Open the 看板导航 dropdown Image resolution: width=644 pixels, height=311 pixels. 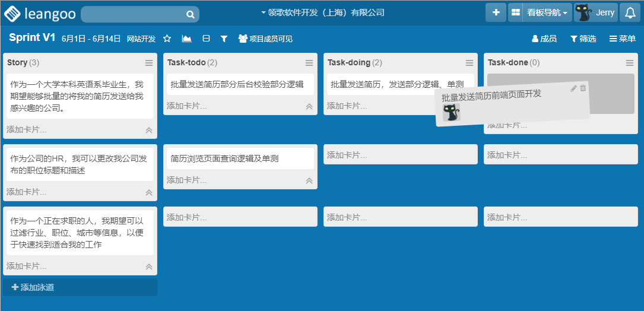[x=547, y=12]
